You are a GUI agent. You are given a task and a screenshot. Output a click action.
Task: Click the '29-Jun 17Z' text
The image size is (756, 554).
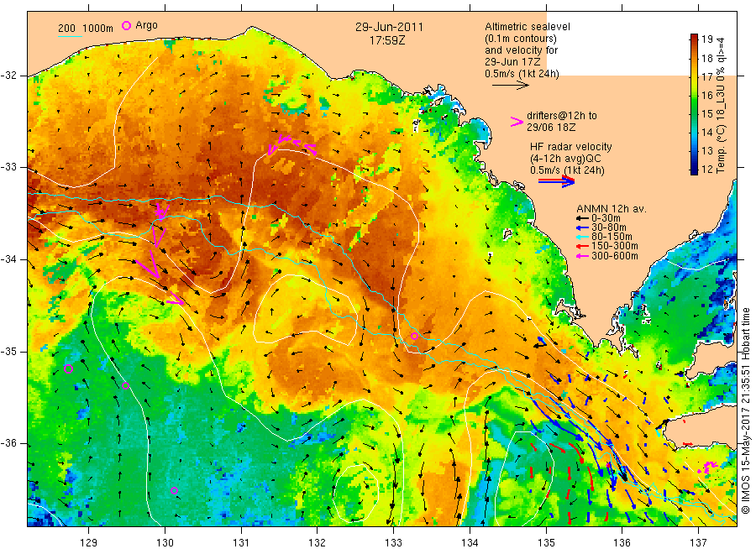512,61
